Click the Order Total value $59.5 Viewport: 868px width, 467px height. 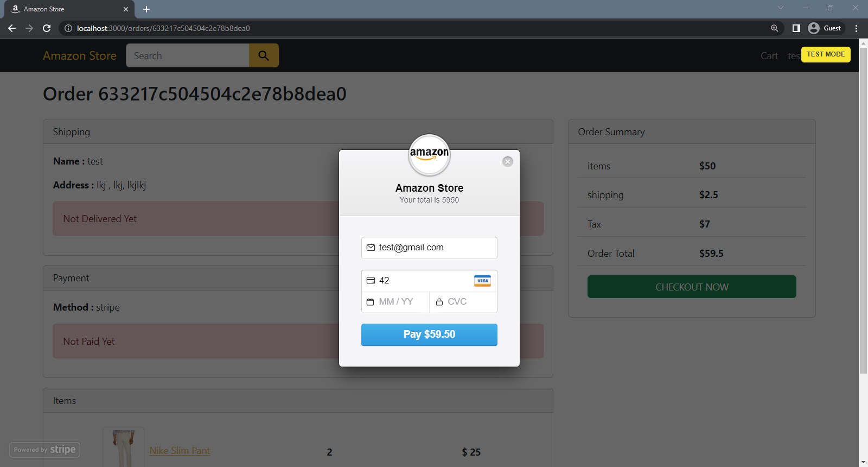[x=711, y=254]
